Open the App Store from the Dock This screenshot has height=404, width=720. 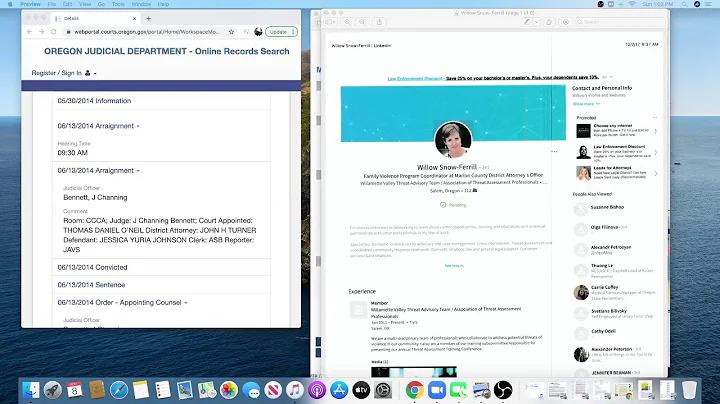coord(339,390)
